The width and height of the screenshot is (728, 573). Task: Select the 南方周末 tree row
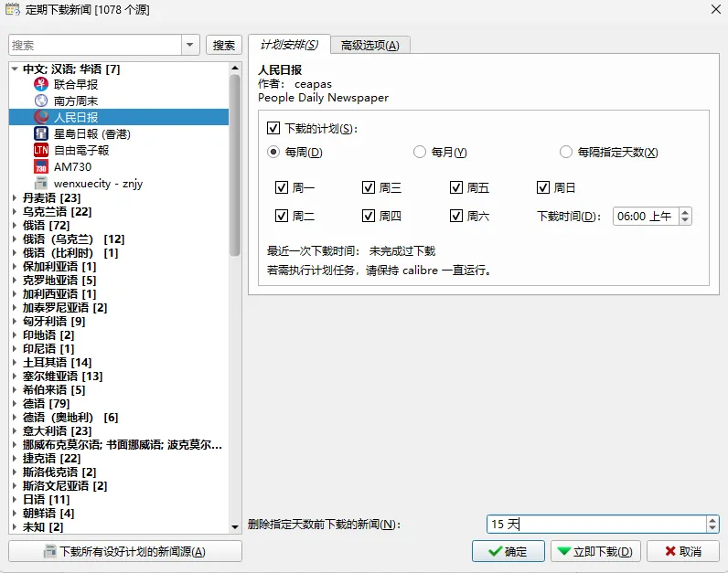tap(119, 101)
